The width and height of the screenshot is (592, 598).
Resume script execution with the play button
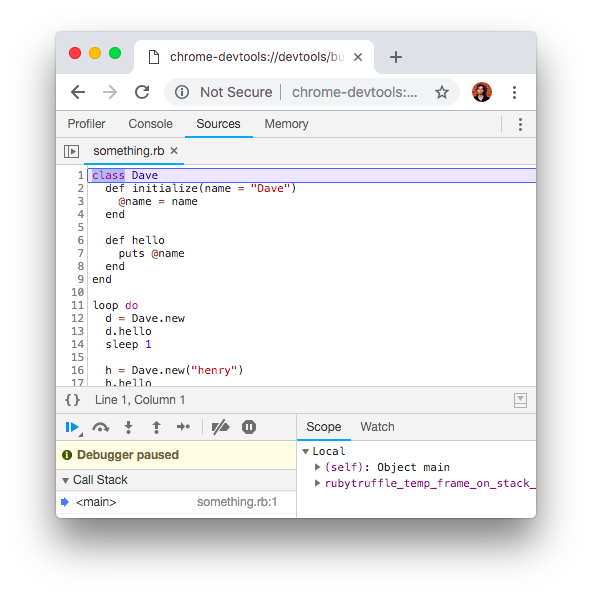click(72, 427)
